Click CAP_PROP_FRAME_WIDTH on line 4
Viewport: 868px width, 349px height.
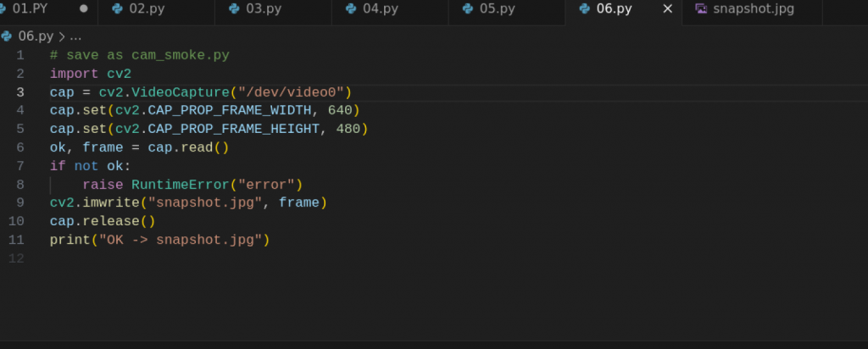pos(229,111)
